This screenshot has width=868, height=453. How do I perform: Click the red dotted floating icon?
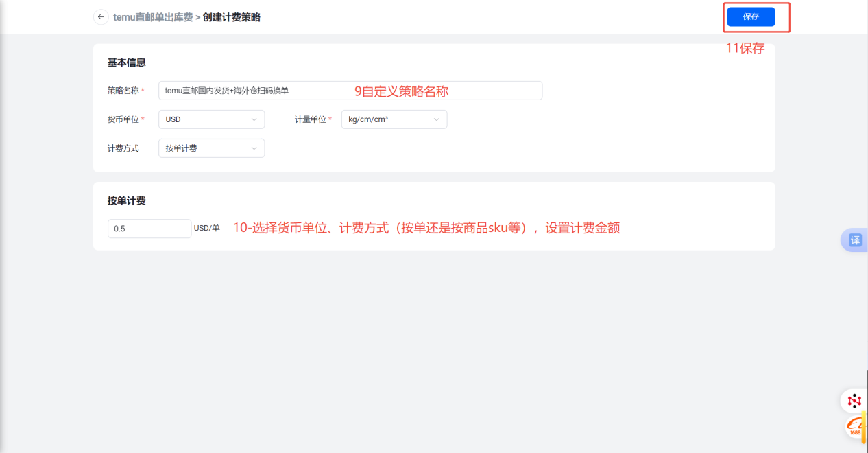[x=854, y=401]
